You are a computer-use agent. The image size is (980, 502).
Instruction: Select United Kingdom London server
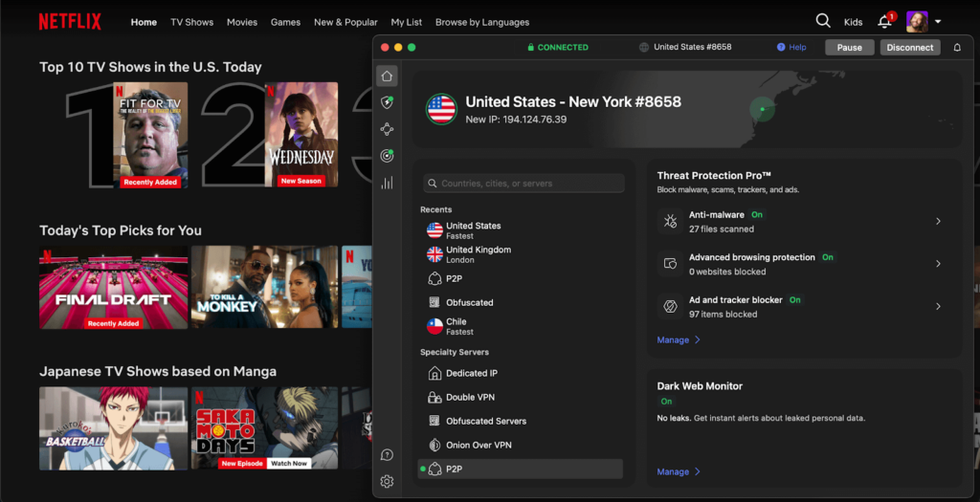click(521, 254)
